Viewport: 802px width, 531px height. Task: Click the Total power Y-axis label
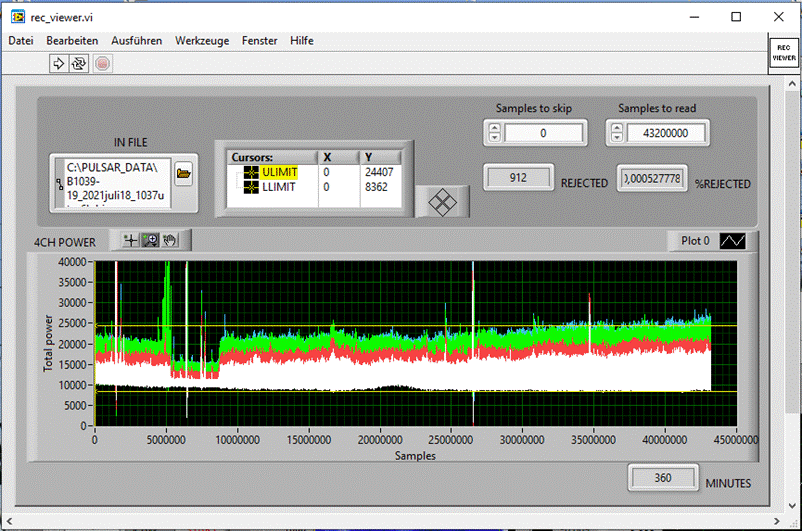pyautogui.click(x=48, y=343)
